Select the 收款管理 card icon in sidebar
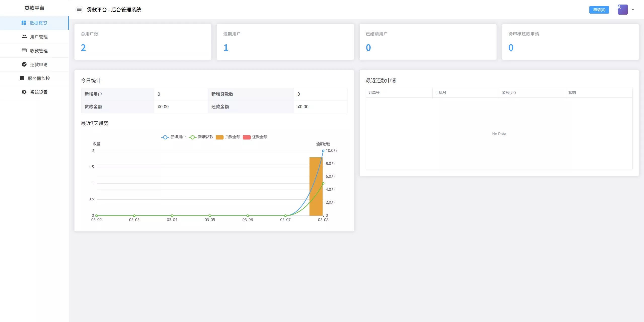 click(x=24, y=50)
